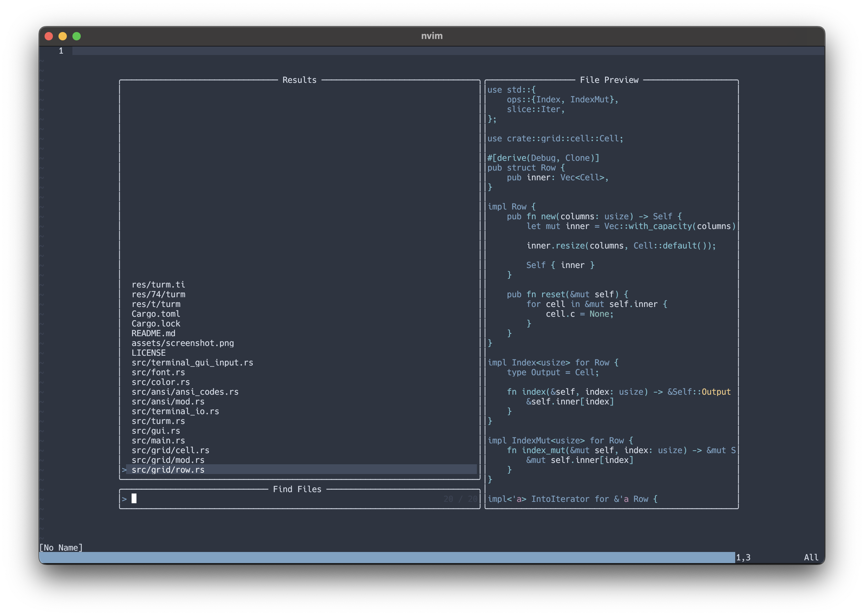Click 'cell.c = None;' preview line

(579, 314)
